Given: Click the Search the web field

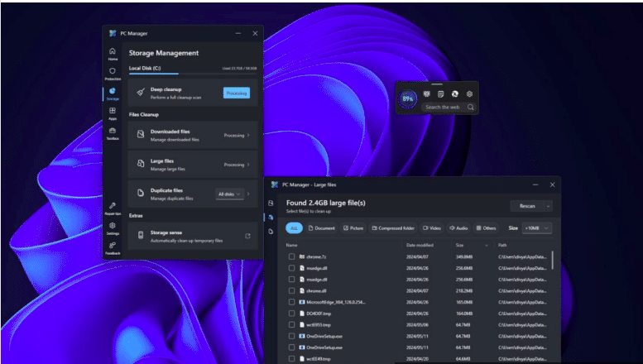Looking at the screenshot, I should pyautogui.click(x=443, y=108).
